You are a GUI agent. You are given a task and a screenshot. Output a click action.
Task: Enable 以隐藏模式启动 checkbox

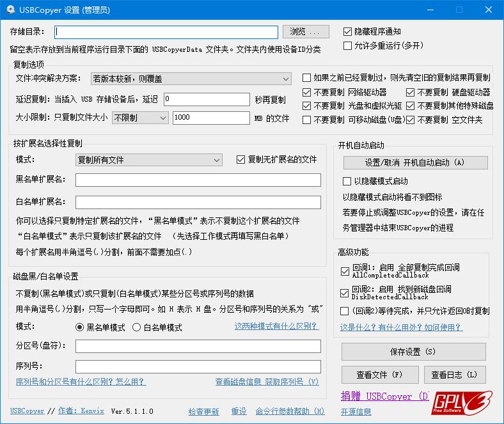coord(347,181)
